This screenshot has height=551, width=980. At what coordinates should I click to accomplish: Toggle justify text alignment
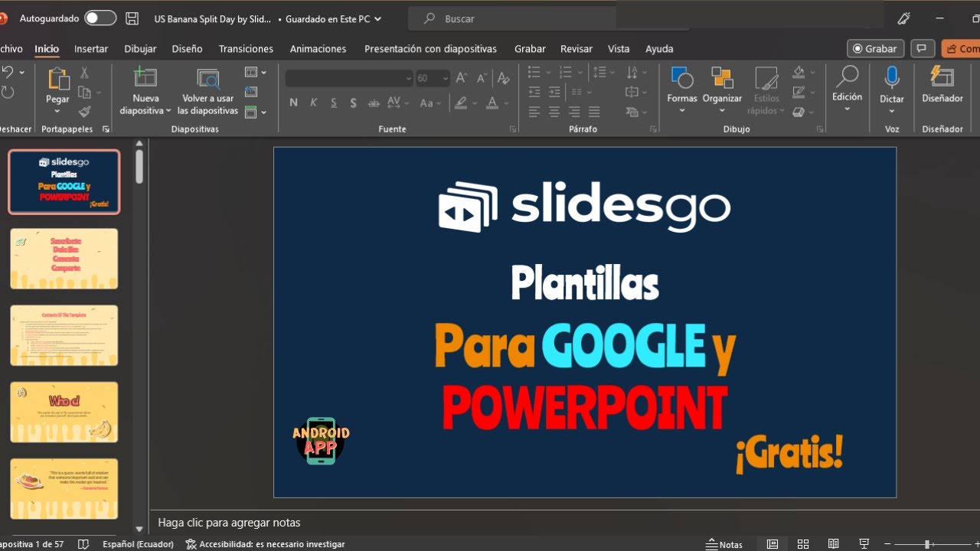point(595,112)
